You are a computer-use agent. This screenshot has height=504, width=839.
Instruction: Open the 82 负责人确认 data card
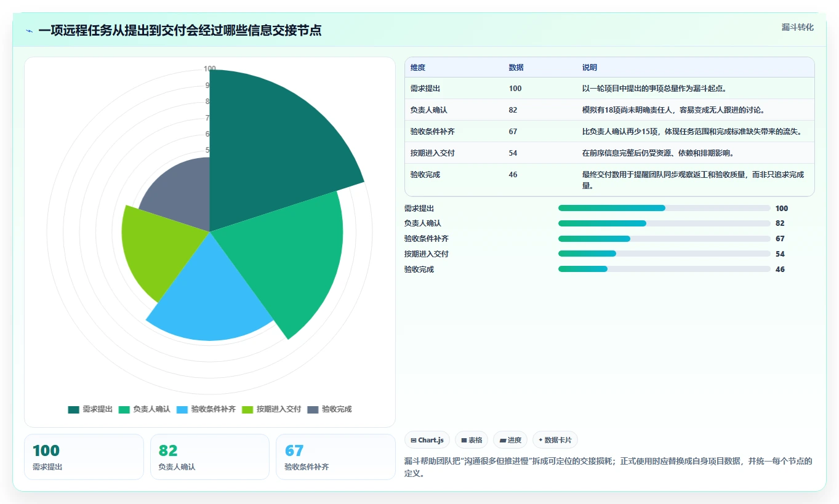tap(210, 457)
